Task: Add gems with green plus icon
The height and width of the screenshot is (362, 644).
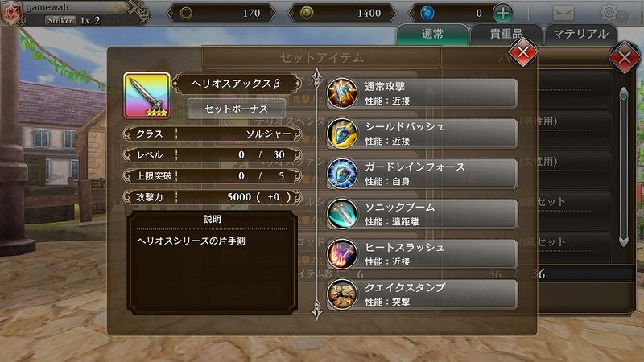Action: (502, 13)
